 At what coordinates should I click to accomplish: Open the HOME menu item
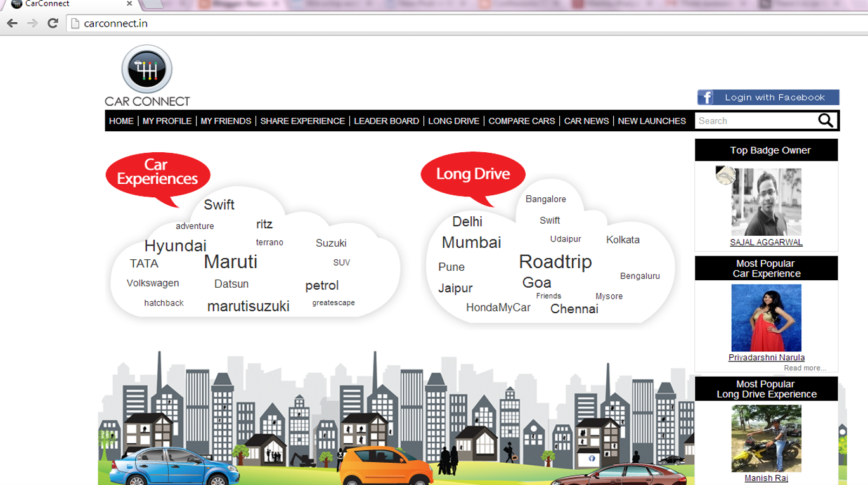click(121, 121)
